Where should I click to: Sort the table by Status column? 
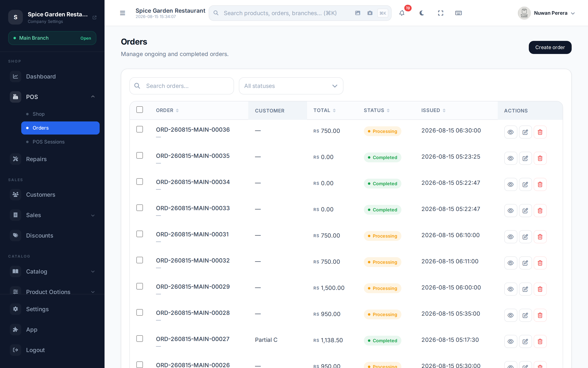click(377, 110)
